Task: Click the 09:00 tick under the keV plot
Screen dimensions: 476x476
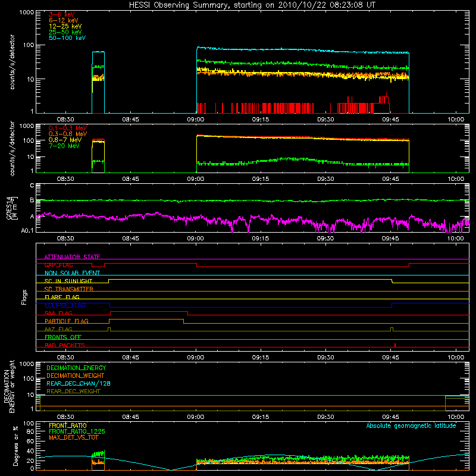Action: click(x=196, y=120)
